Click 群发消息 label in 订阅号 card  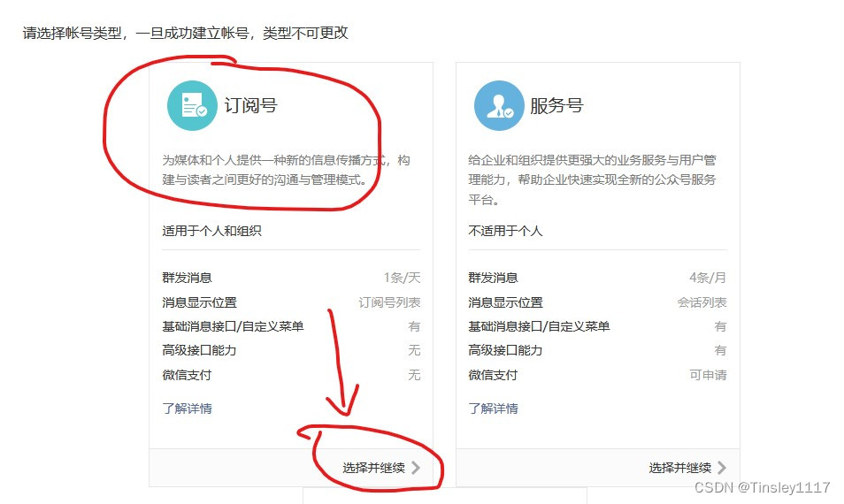click(187, 278)
